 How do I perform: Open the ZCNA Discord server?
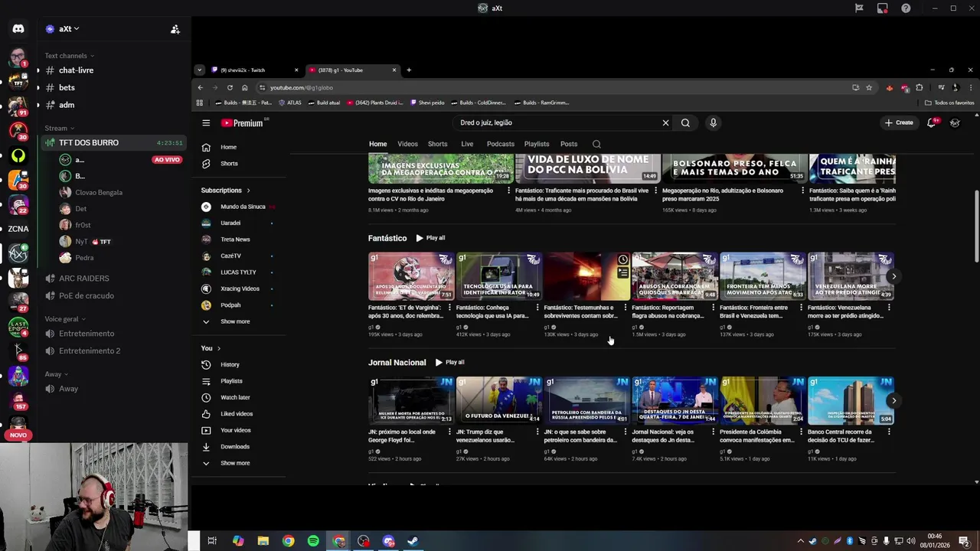18,229
